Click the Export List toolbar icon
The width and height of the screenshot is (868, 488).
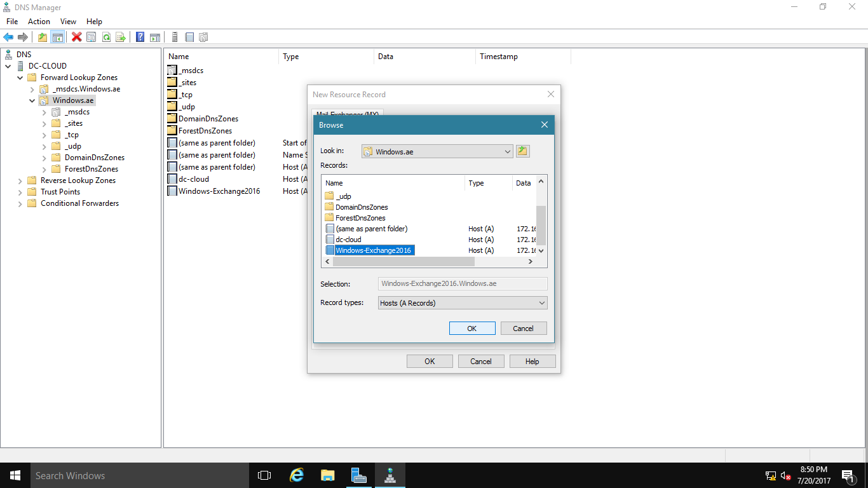coord(121,37)
